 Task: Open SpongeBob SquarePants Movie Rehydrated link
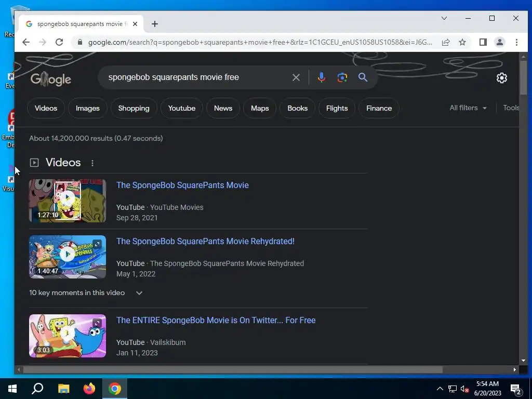point(205,241)
